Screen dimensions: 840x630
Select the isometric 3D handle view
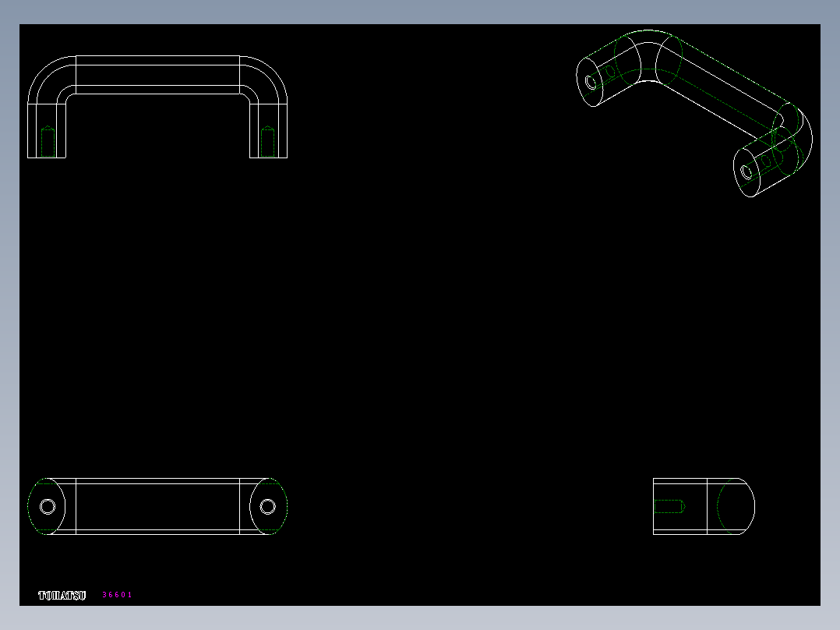[694, 113]
